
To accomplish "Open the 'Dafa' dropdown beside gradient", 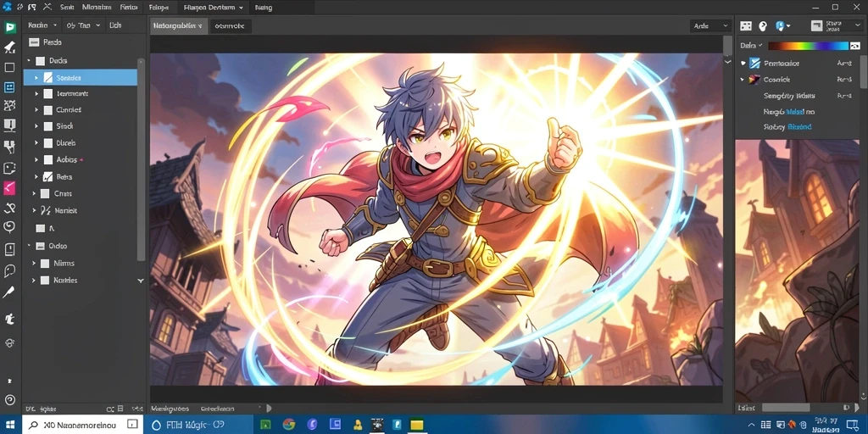I will (x=751, y=46).
